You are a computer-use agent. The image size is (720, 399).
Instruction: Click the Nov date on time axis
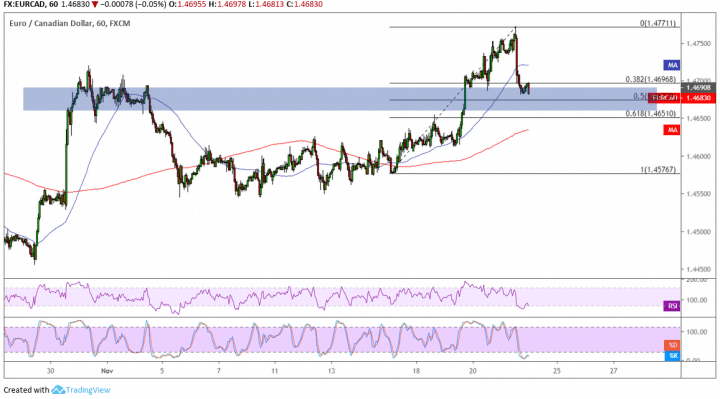pos(107,371)
